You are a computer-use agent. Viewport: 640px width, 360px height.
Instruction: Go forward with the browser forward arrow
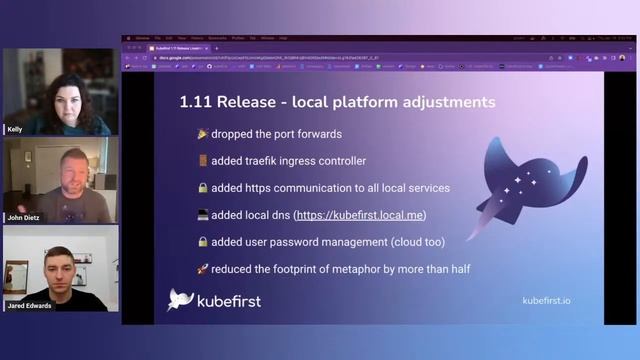click(x=136, y=58)
